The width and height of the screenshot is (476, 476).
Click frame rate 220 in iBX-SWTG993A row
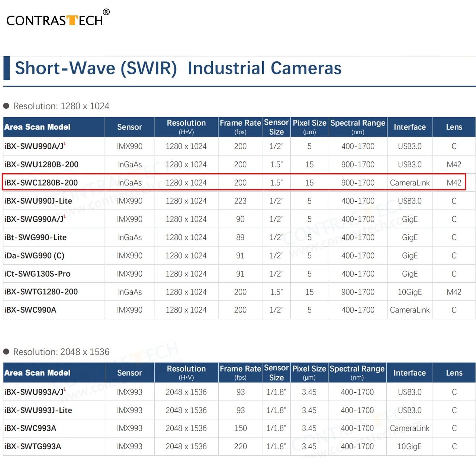[x=241, y=446]
